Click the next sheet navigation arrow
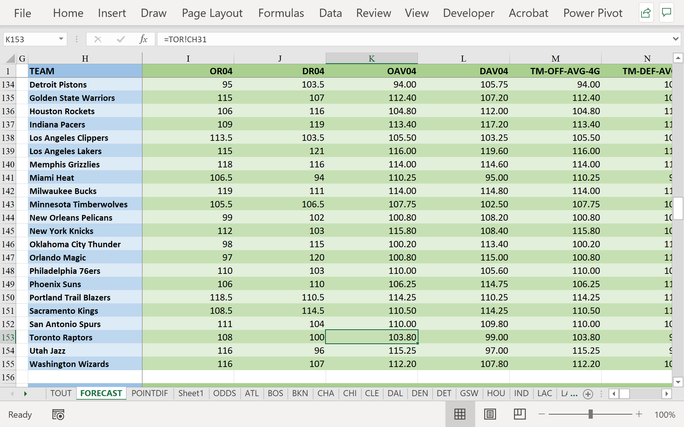The image size is (684, 427). [x=25, y=394]
